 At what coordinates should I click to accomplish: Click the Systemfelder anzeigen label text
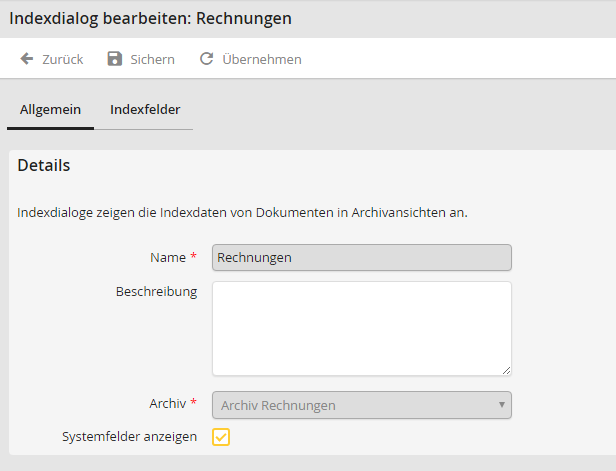coord(129,437)
